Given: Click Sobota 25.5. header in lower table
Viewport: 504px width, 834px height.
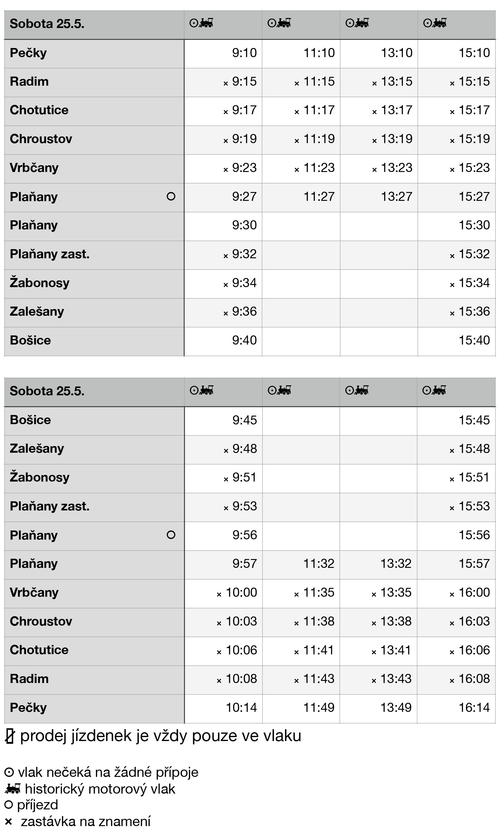Looking at the screenshot, I should 47,391.
